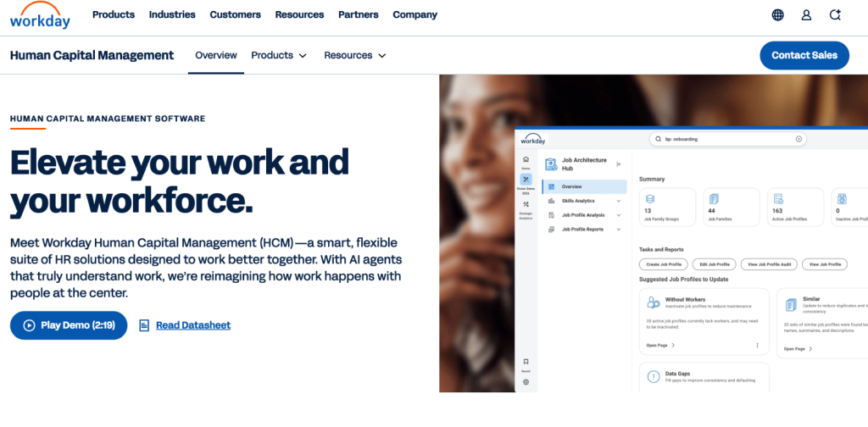The width and height of the screenshot is (868, 427).
Task: Click the Similar card document icon
Action: click(x=791, y=304)
